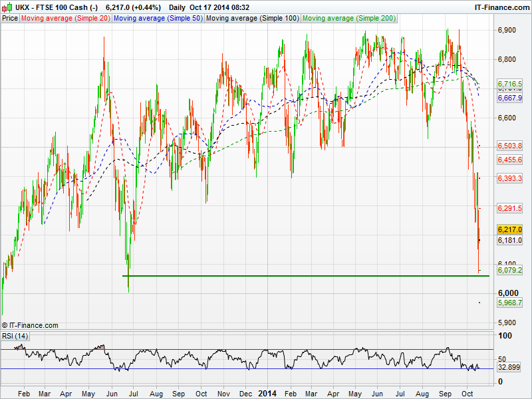Image resolution: width=532 pixels, height=399 pixels.
Task: Select the 6,181.0 price label
Action: (509, 240)
